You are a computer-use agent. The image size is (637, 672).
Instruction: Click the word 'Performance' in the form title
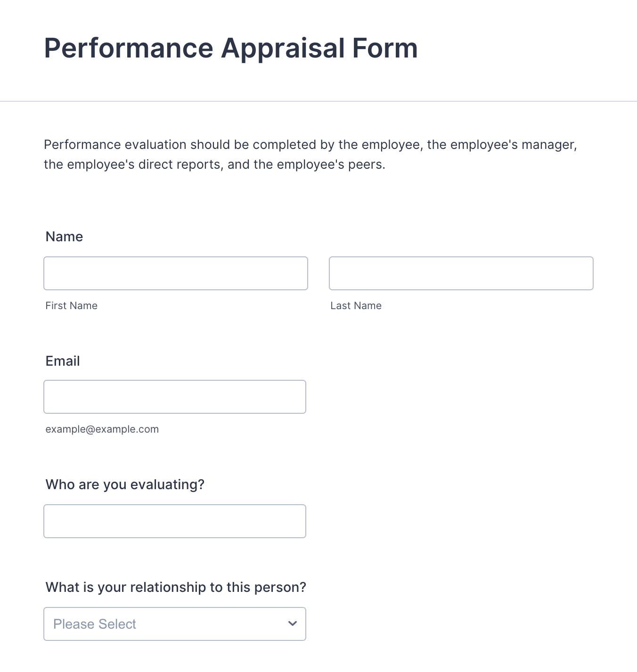click(129, 48)
